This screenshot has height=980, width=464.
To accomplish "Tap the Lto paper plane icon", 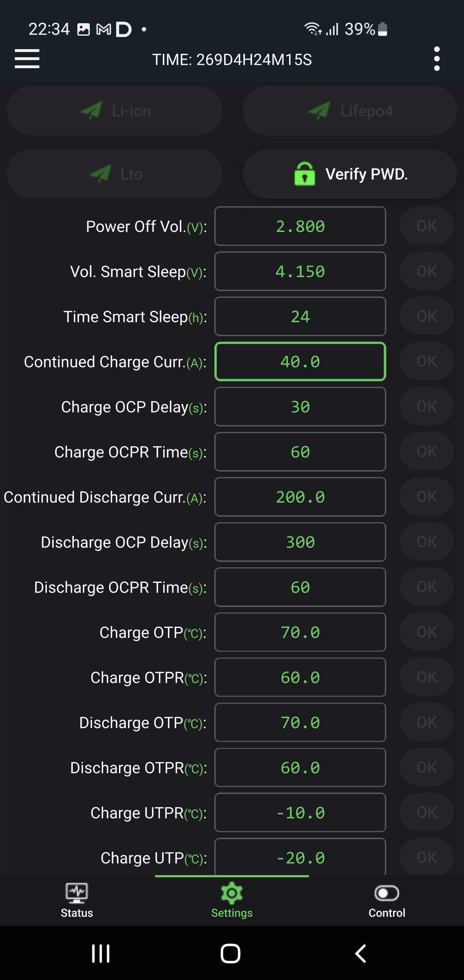I will tap(101, 174).
